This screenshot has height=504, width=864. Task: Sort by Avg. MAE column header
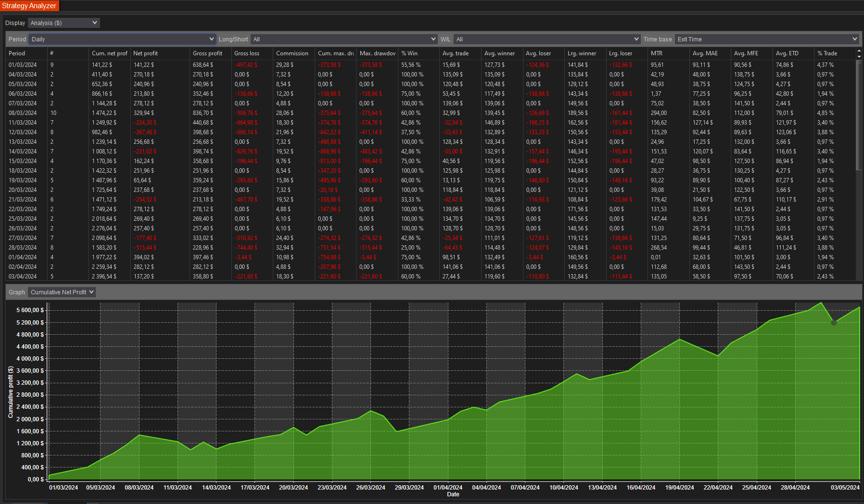pyautogui.click(x=710, y=53)
